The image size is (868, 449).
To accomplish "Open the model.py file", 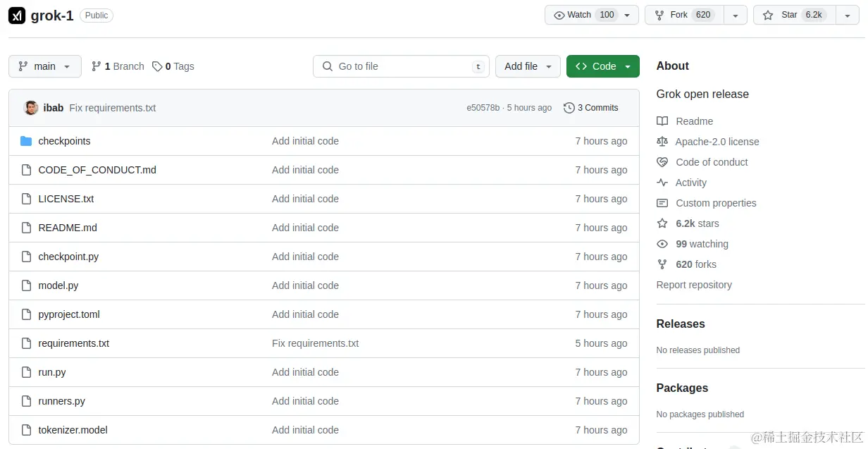I will (58, 285).
